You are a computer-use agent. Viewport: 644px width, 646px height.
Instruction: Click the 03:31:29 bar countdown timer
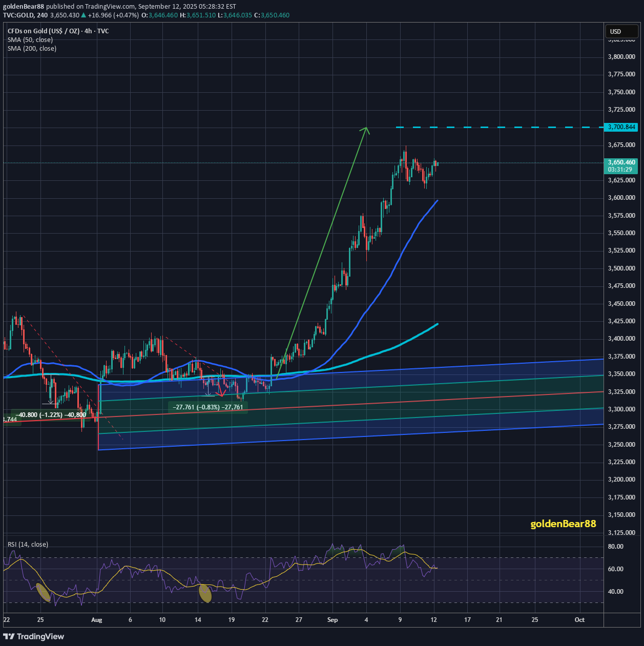coord(619,169)
